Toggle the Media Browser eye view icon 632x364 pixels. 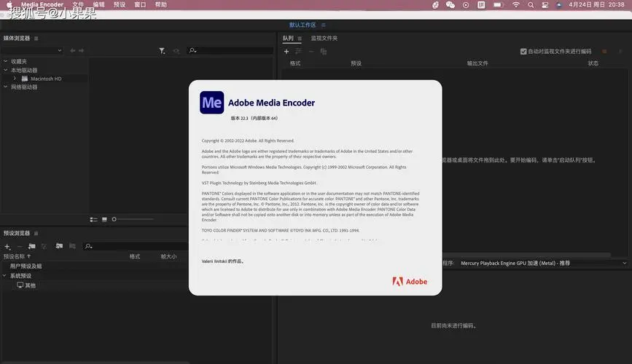[x=176, y=51]
